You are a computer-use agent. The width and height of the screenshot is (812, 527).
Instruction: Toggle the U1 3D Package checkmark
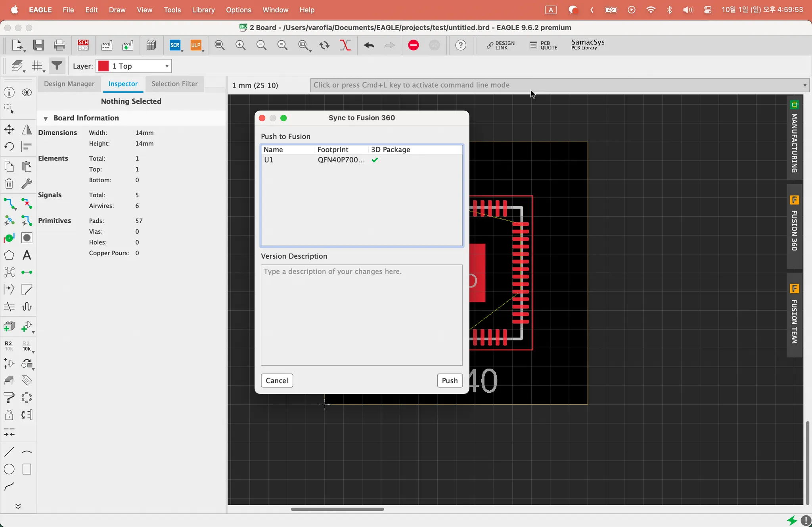[x=375, y=160]
